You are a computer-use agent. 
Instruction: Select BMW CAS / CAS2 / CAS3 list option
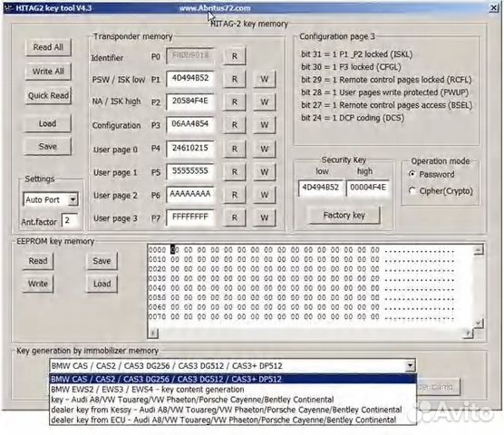point(233,379)
